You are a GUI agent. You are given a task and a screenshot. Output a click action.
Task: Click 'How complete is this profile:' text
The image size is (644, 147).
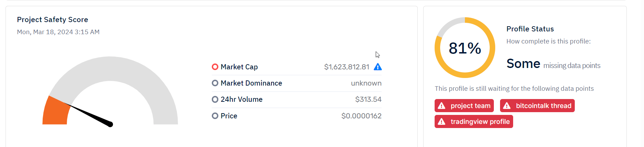pyautogui.click(x=548, y=41)
